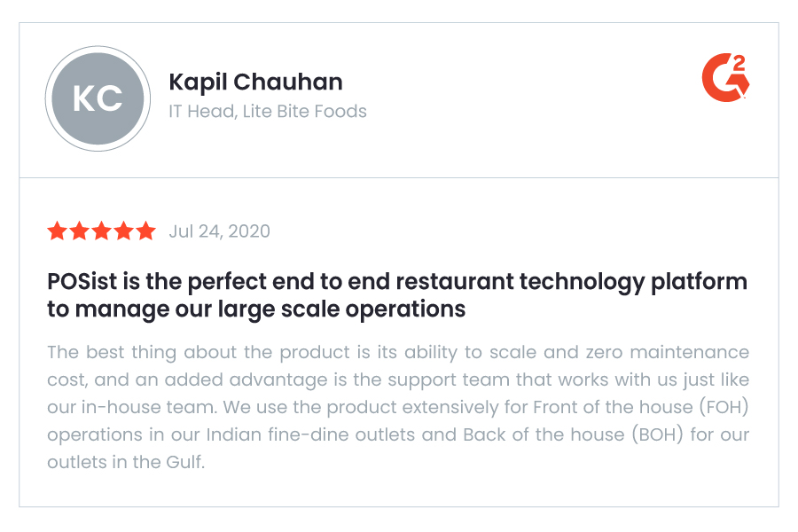Click the word POSist in the headline
Viewport: 798px width, 532px height.
point(82,281)
